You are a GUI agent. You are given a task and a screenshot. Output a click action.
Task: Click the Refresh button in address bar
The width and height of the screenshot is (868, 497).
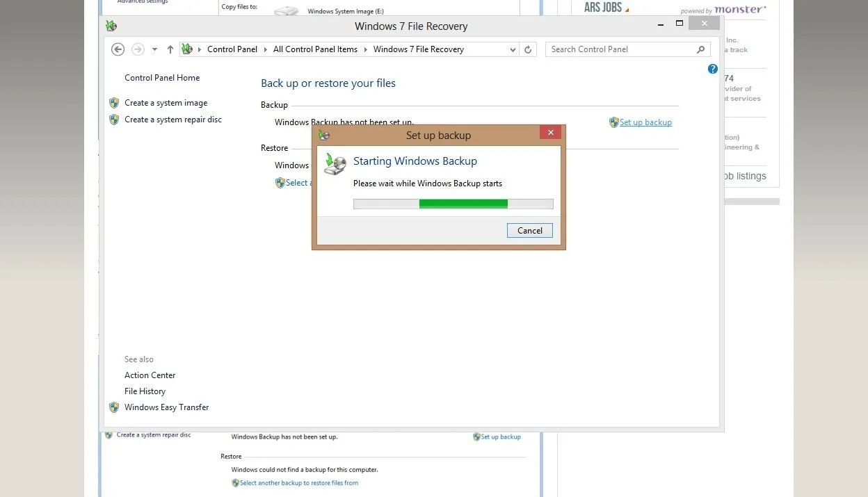coord(528,49)
